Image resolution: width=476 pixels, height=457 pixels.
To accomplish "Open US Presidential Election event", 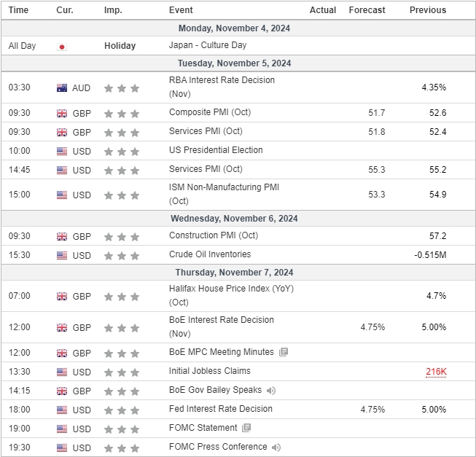I will pyautogui.click(x=216, y=150).
